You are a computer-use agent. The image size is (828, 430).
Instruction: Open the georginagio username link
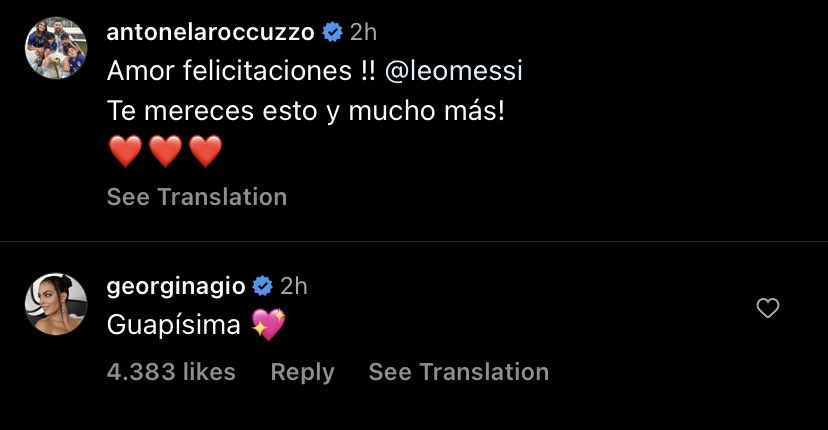[175, 286]
